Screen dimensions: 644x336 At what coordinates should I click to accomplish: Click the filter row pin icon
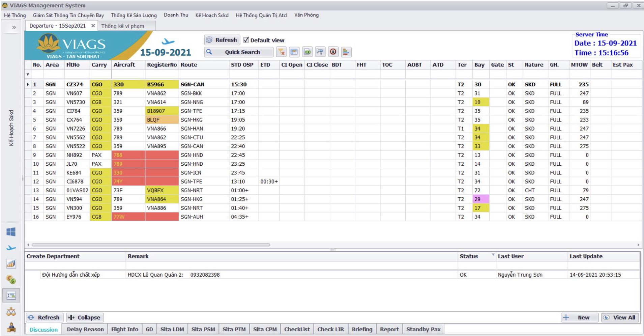(28, 74)
